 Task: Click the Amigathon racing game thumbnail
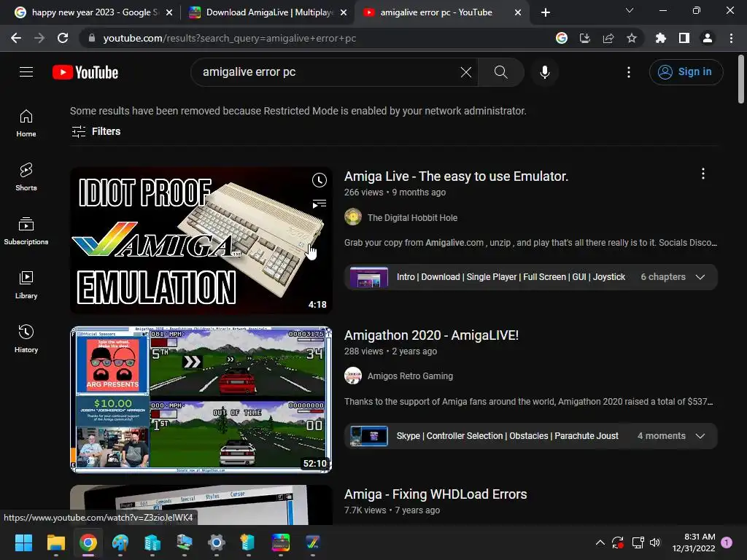point(201,400)
